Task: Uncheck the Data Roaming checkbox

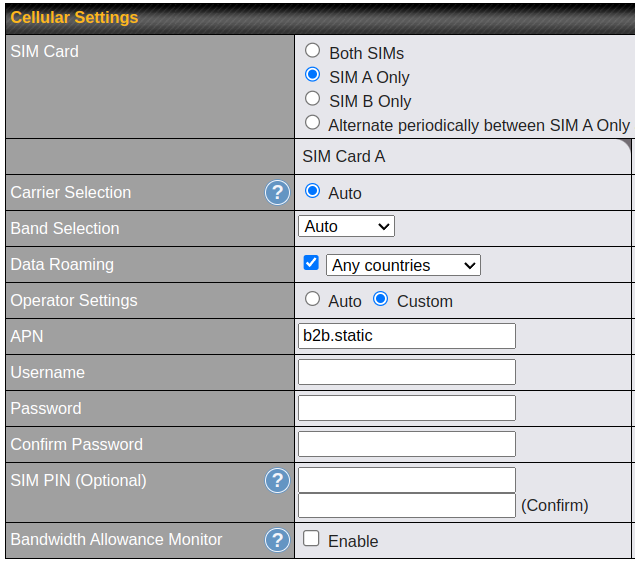Action: pyautogui.click(x=311, y=264)
